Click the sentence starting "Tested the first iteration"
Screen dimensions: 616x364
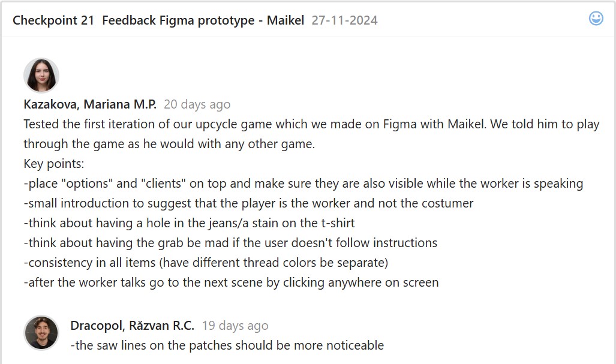(311, 124)
